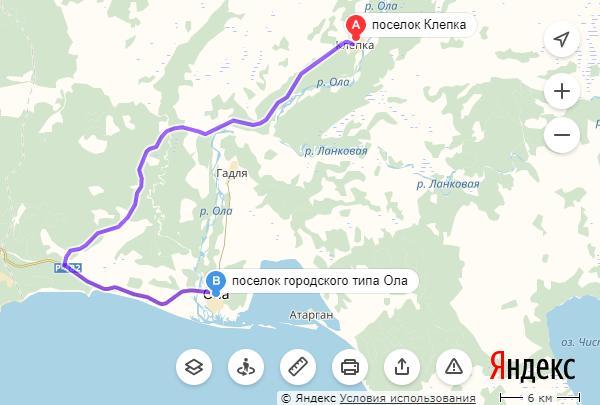Click the Атарган settlement label
Image resolution: width=600 pixels, height=405 pixels.
click(x=311, y=315)
